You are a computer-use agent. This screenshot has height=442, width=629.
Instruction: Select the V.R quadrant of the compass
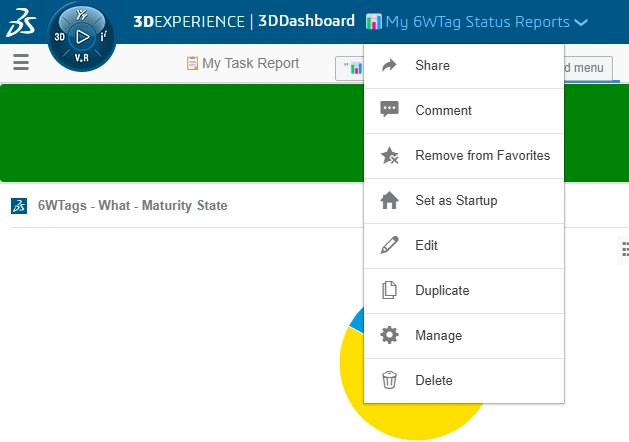[x=82, y=58]
